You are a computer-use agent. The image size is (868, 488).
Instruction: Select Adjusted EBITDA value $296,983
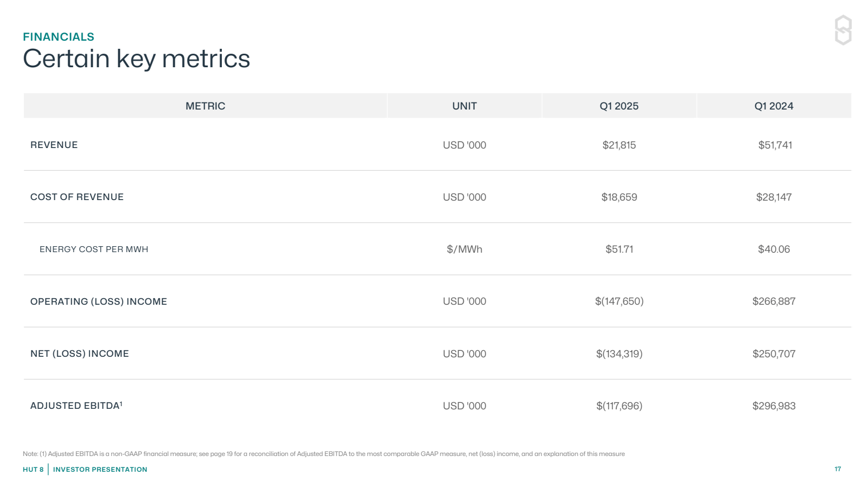(774, 406)
